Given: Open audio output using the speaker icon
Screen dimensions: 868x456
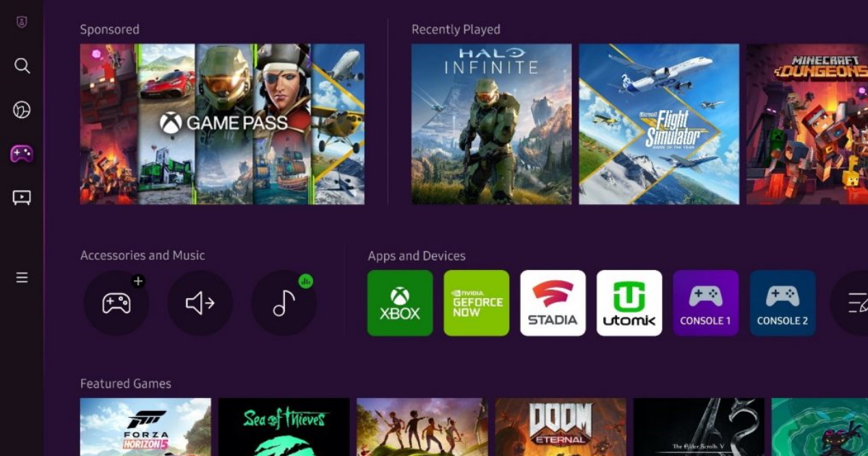Looking at the screenshot, I should (x=200, y=303).
